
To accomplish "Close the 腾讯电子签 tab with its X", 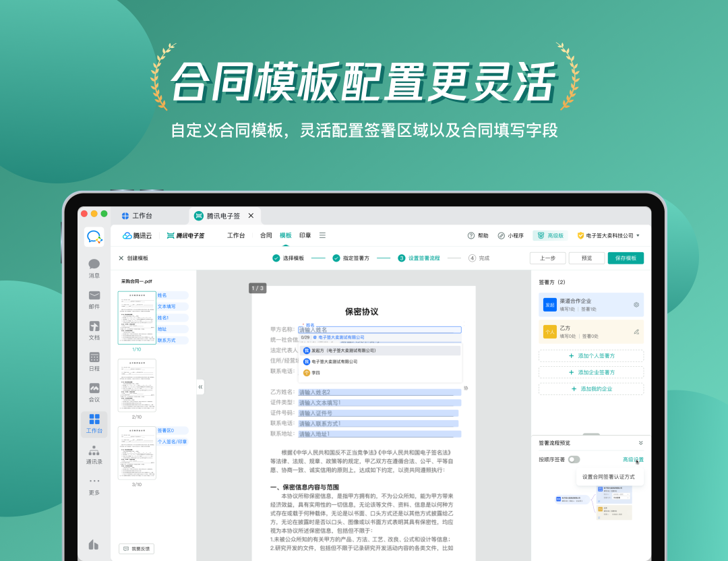I will (251, 216).
